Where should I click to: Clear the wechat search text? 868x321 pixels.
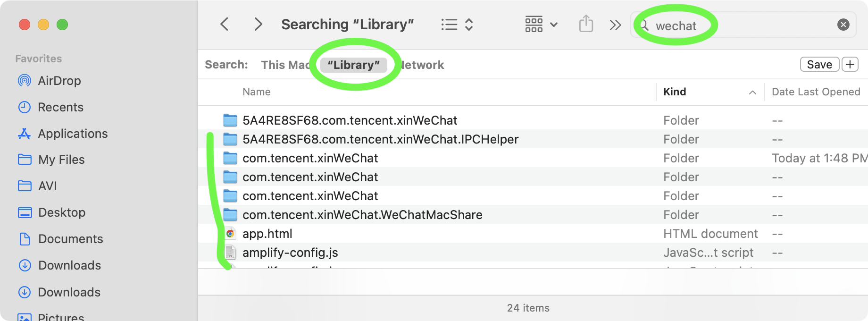pos(843,25)
